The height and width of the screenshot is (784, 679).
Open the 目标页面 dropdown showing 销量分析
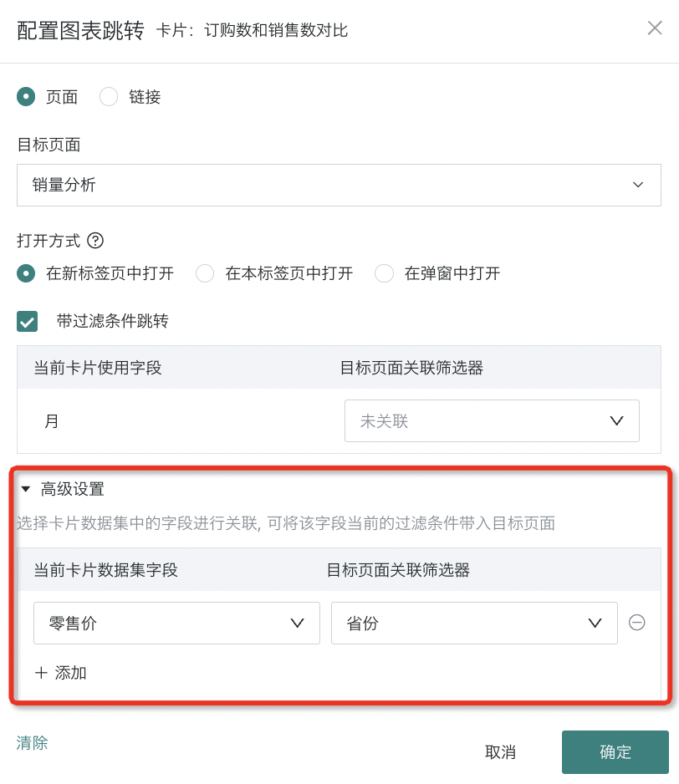pos(339,185)
